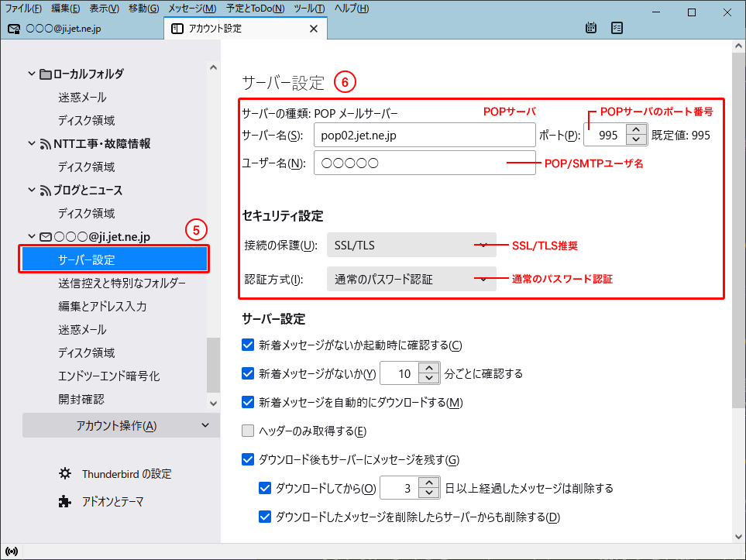This screenshot has height=560, width=746.
Task: Select 送信控えと特別なフォルダー in sidebar
Action: (122, 283)
